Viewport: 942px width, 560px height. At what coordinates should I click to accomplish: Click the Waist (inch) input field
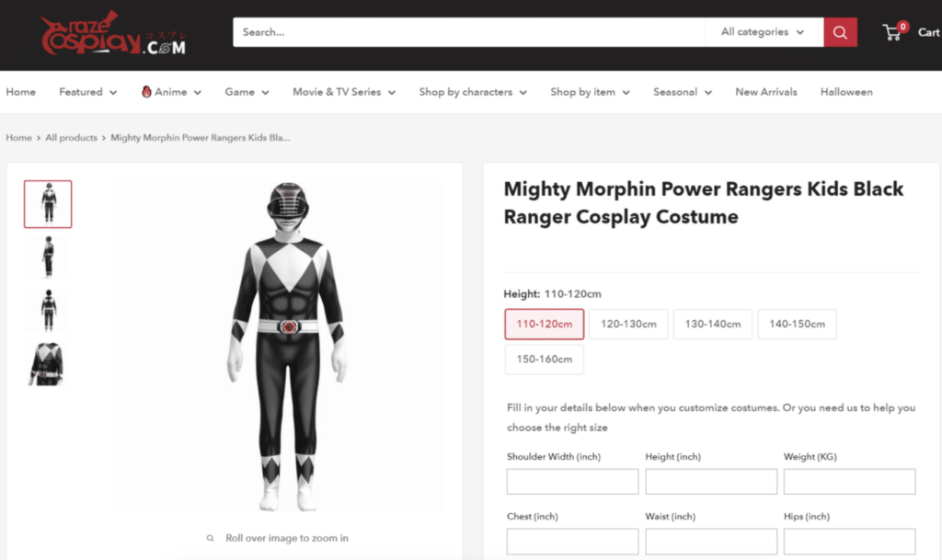711,542
